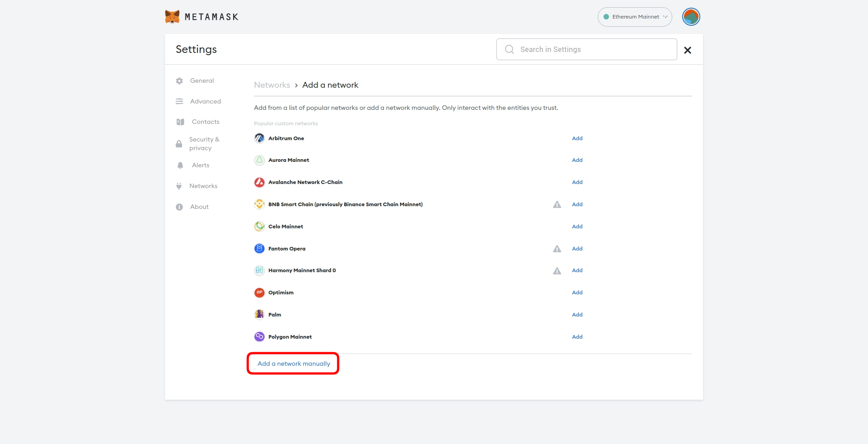Screen dimensions: 868x444
Task: Click the Settings page title
Action: [196, 49]
